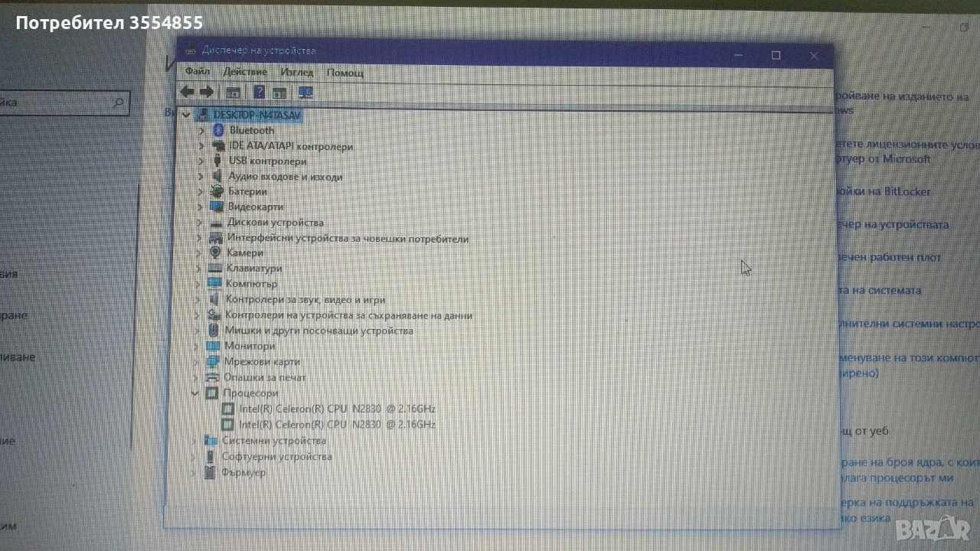Expand the Дискови устройства node
The image size is (980, 551).
200,223
